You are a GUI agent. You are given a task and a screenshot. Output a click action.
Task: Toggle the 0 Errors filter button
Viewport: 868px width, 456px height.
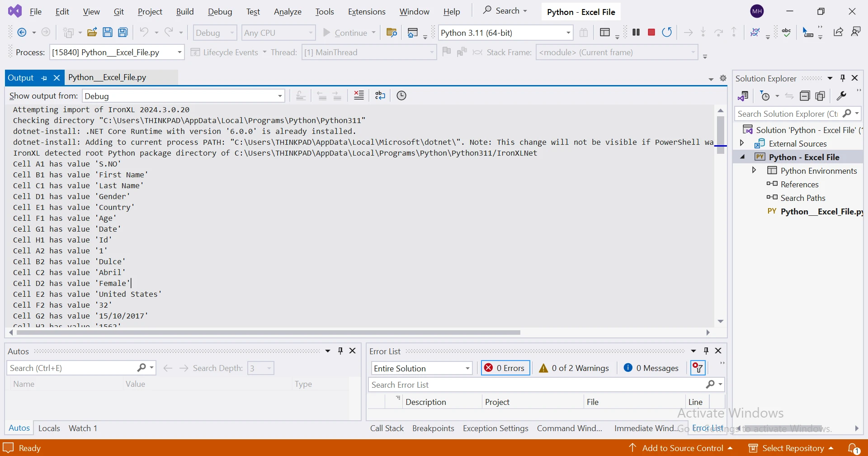coord(505,368)
